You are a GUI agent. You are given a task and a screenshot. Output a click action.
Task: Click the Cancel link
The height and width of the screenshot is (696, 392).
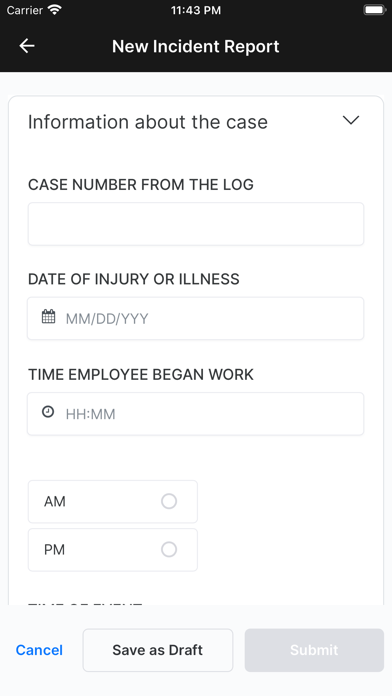tap(39, 650)
